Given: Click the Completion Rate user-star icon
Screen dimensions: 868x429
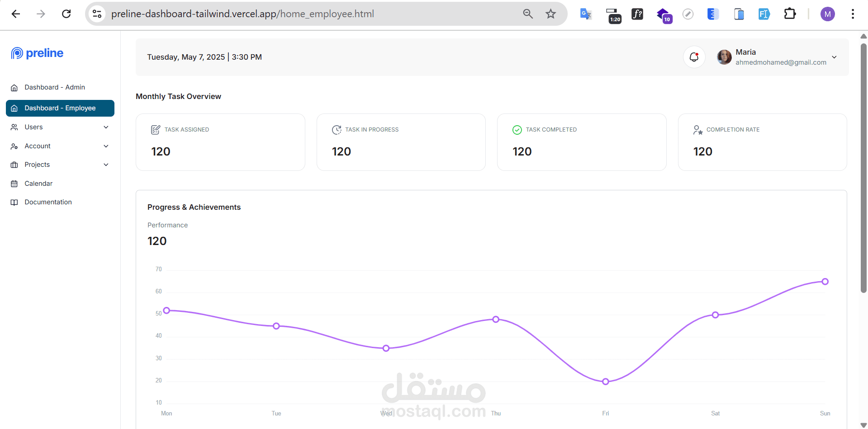Looking at the screenshot, I should click(x=698, y=130).
